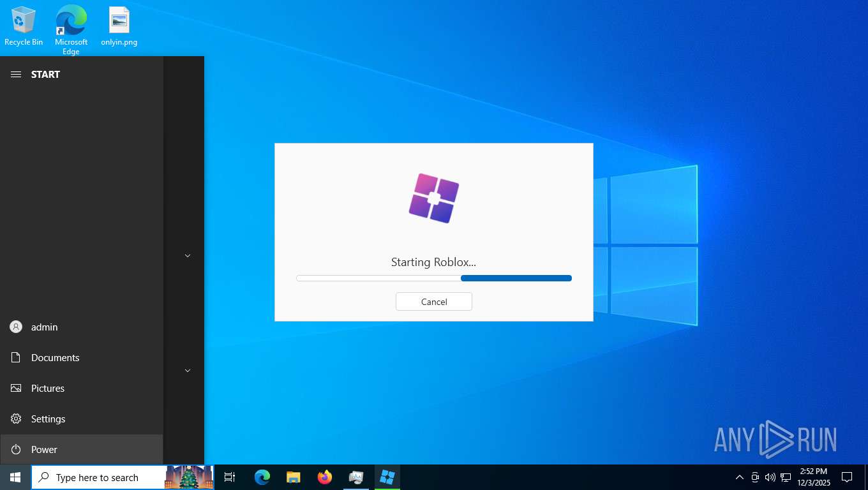Viewport: 868px width, 490px height.
Task: Select the onlyin.png desktop file
Action: pyautogui.click(x=119, y=26)
